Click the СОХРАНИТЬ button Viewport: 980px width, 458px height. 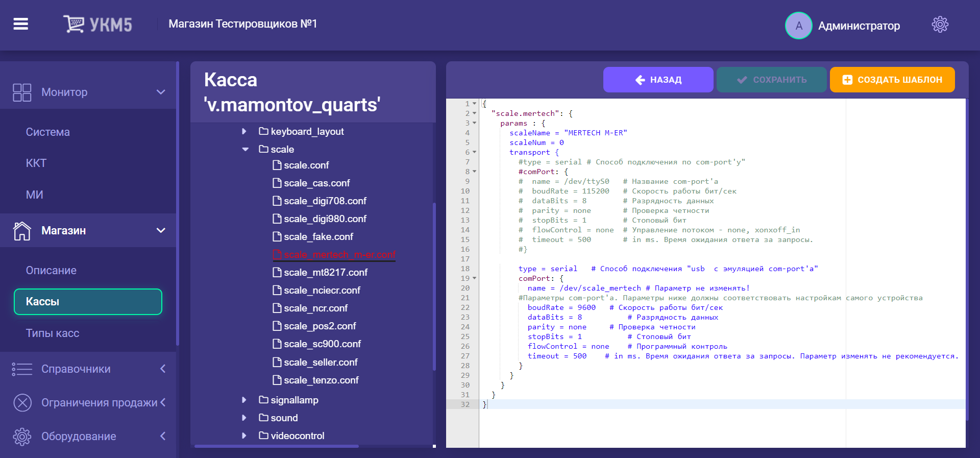click(771, 80)
